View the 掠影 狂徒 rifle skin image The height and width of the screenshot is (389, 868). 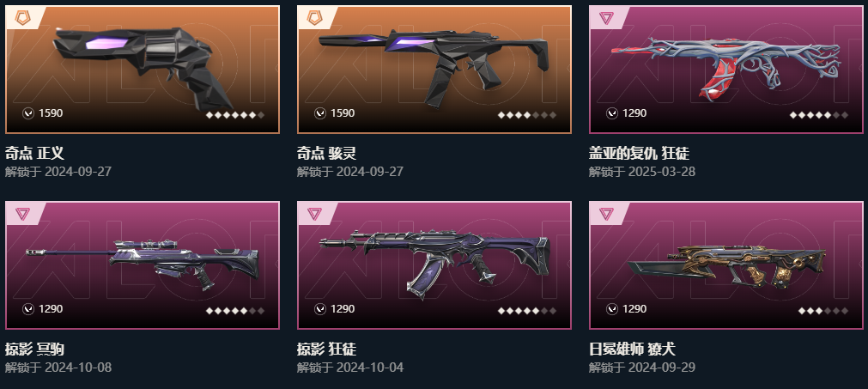click(x=434, y=264)
